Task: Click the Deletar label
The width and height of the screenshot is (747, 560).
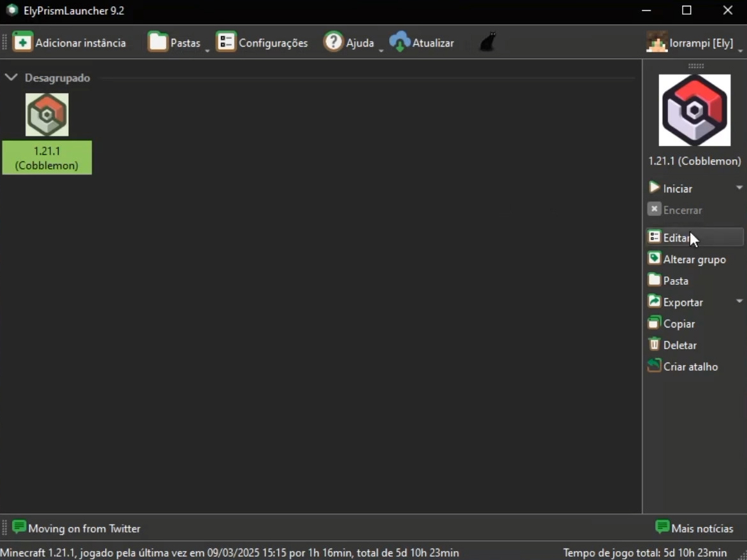Action: coord(680,345)
